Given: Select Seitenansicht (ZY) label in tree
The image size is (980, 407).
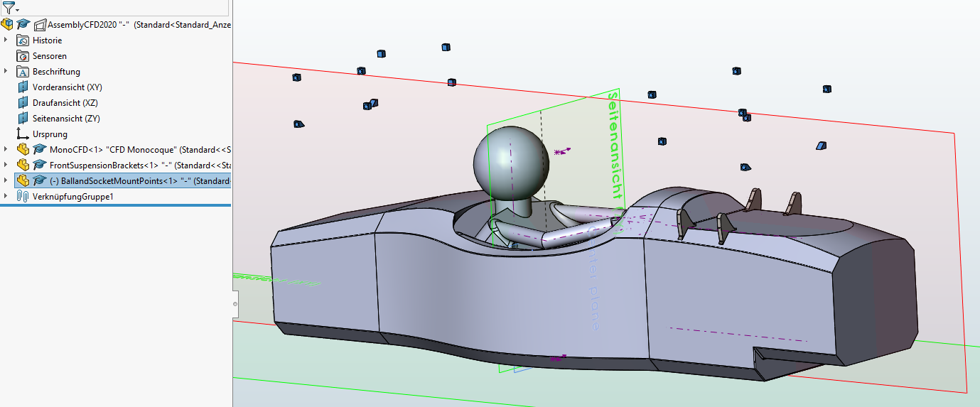Looking at the screenshot, I should 66,119.
